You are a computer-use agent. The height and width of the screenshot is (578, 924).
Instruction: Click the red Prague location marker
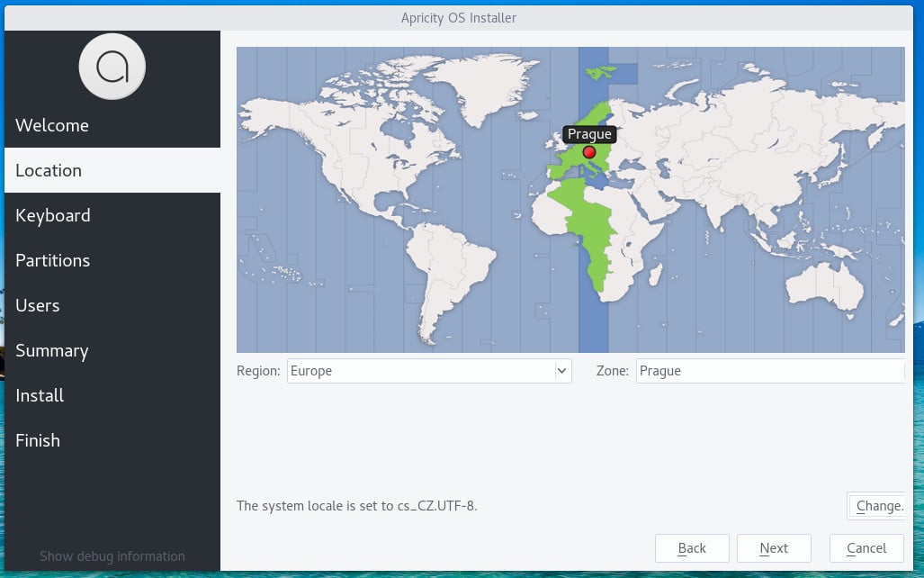coord(588,152)
